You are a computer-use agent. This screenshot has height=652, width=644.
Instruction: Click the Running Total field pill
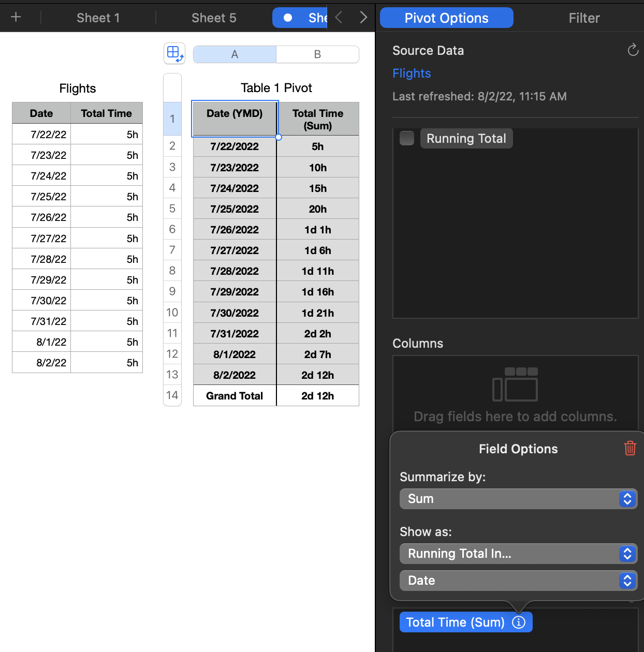click(x=466, y=138)
